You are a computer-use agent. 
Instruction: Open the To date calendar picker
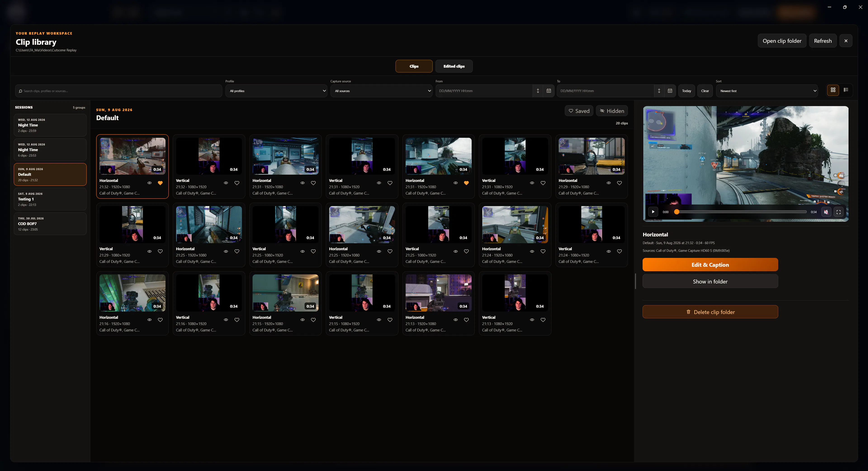tap(670, 91)
